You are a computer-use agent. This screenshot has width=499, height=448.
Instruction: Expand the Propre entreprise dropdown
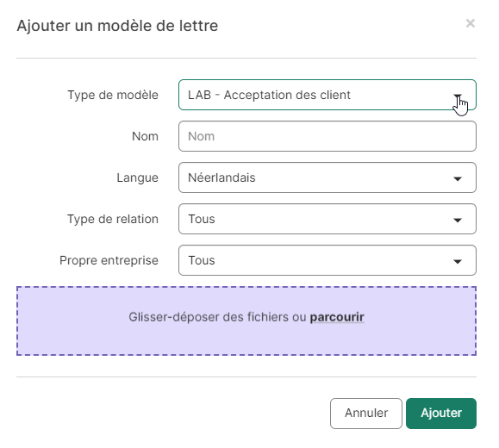tap(327, 260)
